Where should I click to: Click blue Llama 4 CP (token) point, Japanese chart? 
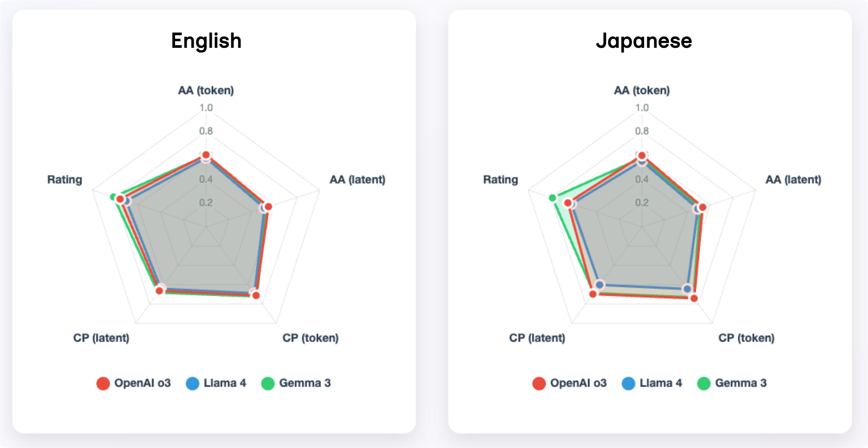point(687,289)
